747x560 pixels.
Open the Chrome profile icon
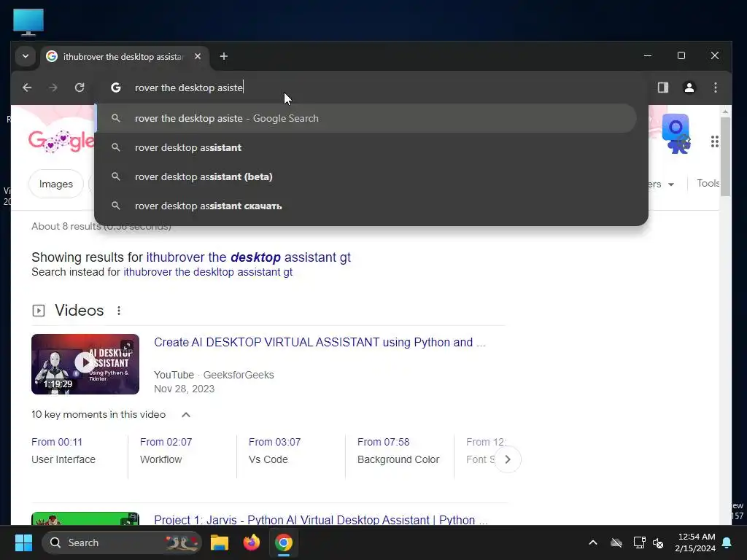point(689,87)
